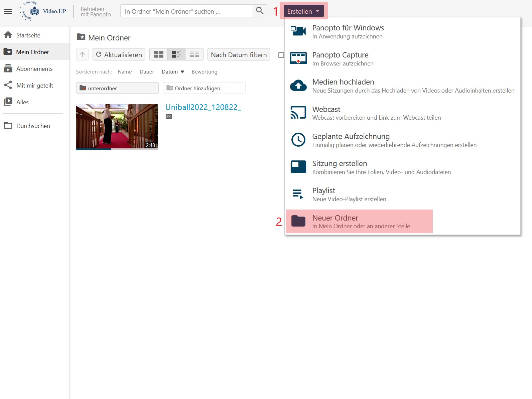
Task: Click the Playlist icon in menu
Action: pos(298,194)
